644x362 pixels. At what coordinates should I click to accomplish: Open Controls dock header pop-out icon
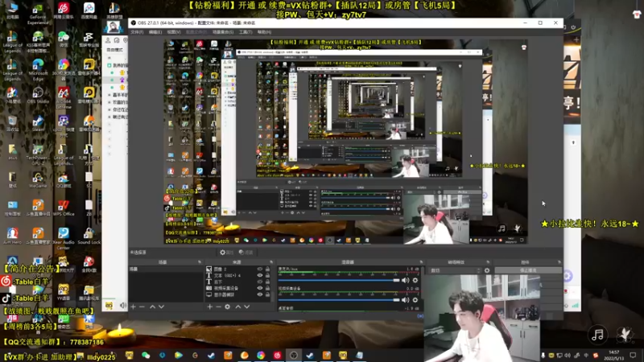pos(559,262)
